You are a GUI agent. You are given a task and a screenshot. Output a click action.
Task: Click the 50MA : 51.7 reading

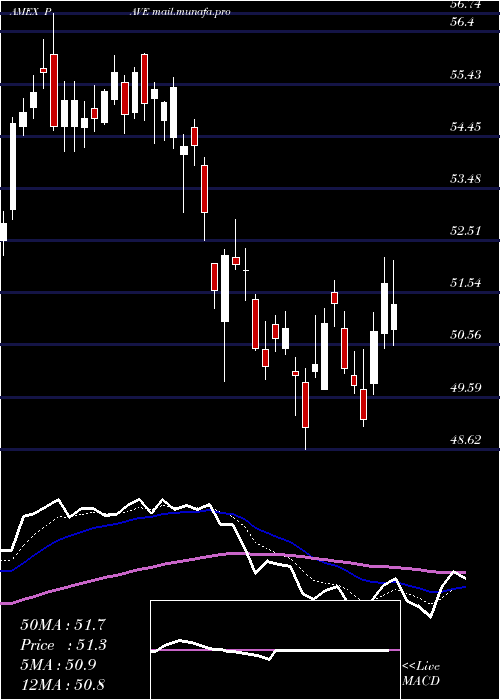[63, 625]
